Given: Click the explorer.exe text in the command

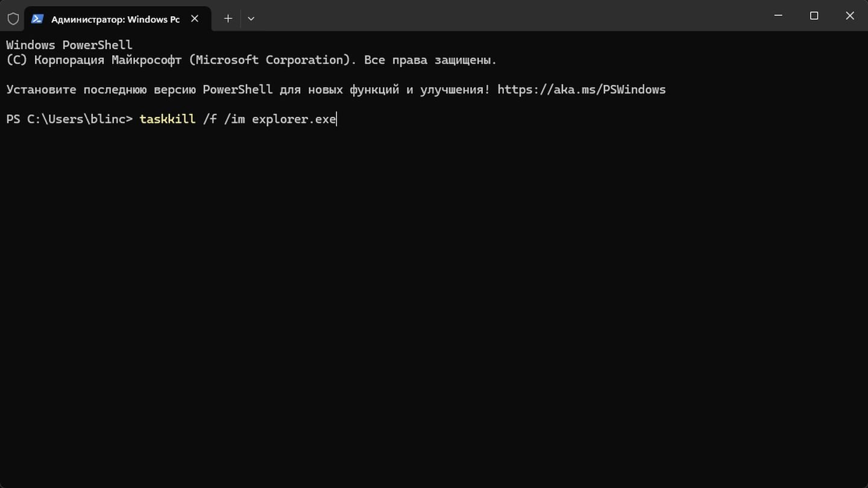Looking at the screenshot, I should tap(294, 119).
